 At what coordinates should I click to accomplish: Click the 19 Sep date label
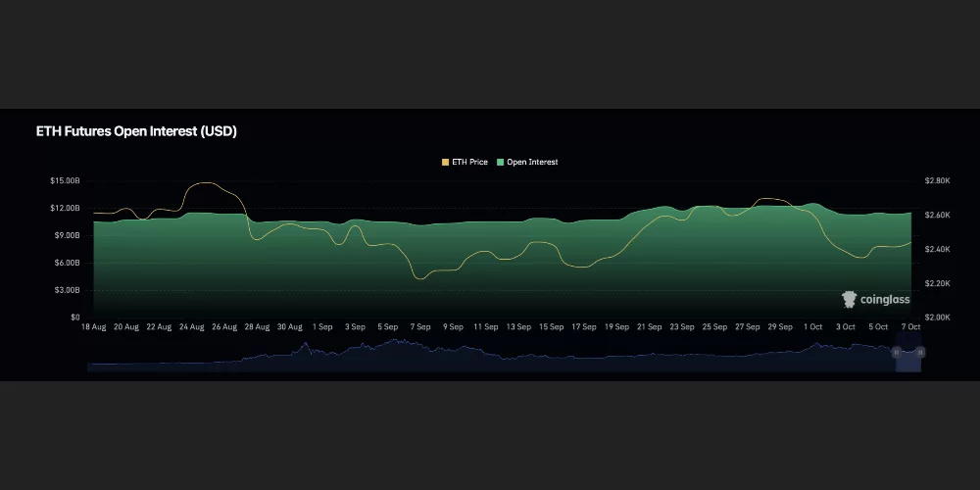[x=616, y=327]
